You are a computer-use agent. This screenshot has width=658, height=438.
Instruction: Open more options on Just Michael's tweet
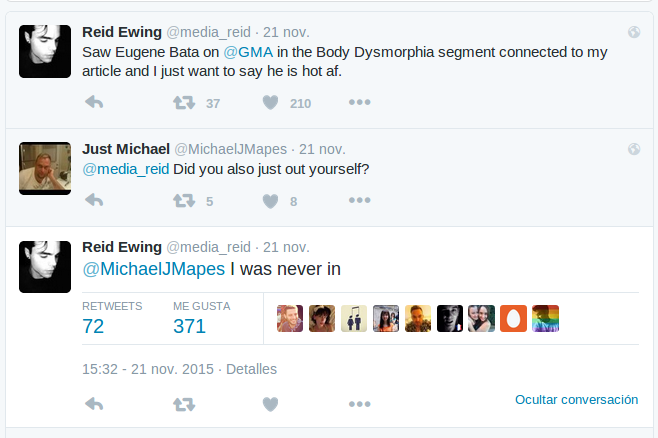point(359,201)
